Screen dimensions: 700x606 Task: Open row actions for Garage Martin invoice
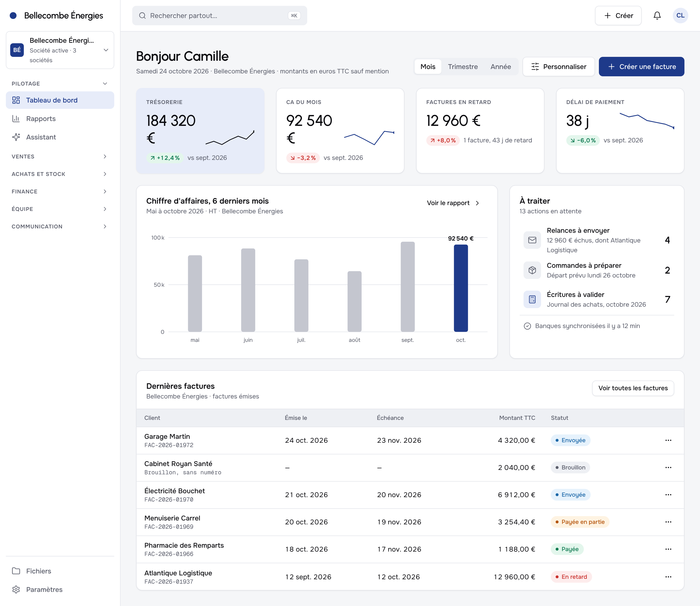(x=668, y=440)
